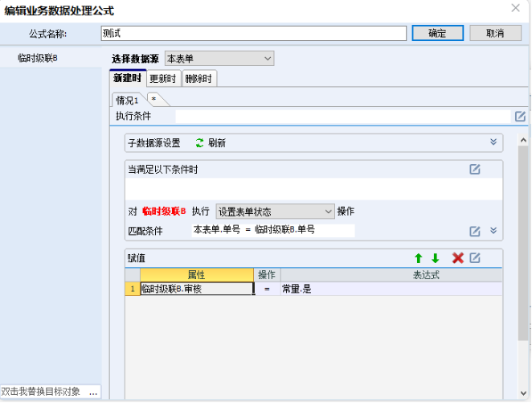Move assignment row down with green arrow
The width and height of the screenshot is (532, 403).
tap(436, 258)
